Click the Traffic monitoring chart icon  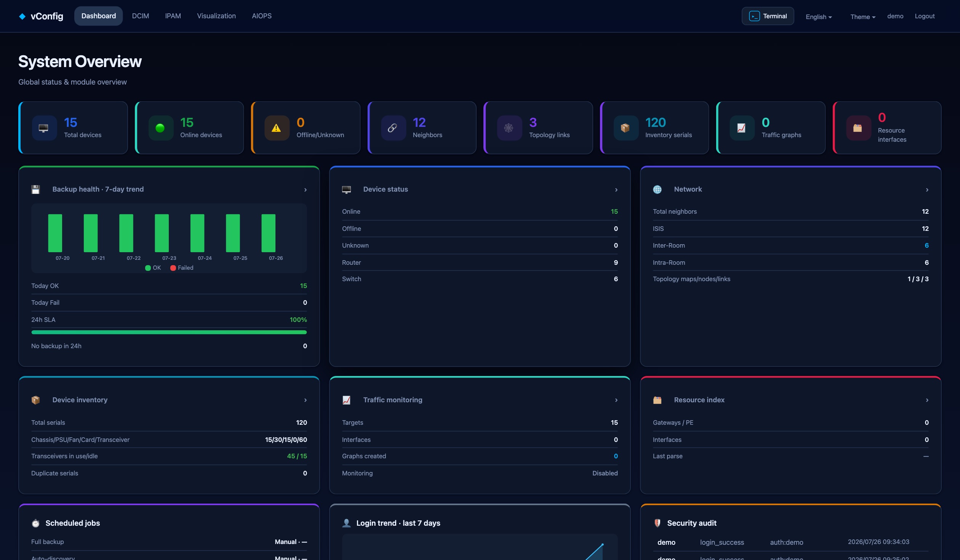[x=347, y=400]
